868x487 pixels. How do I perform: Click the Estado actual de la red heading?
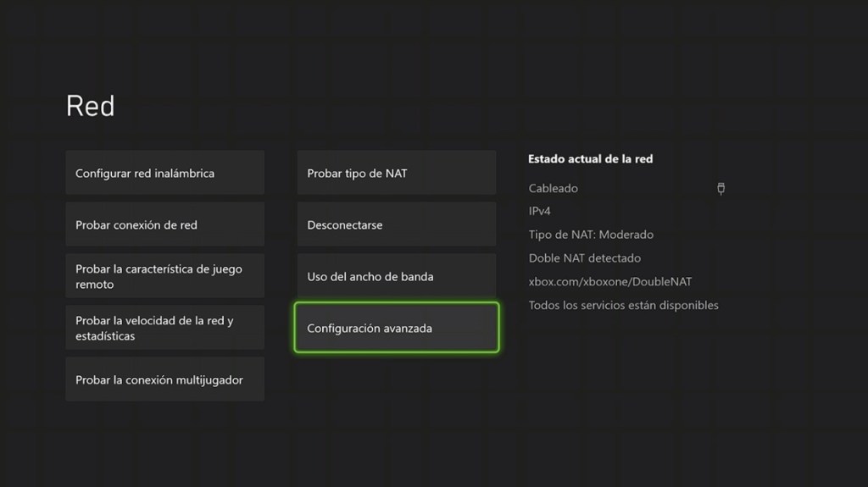tap(590, 158)
